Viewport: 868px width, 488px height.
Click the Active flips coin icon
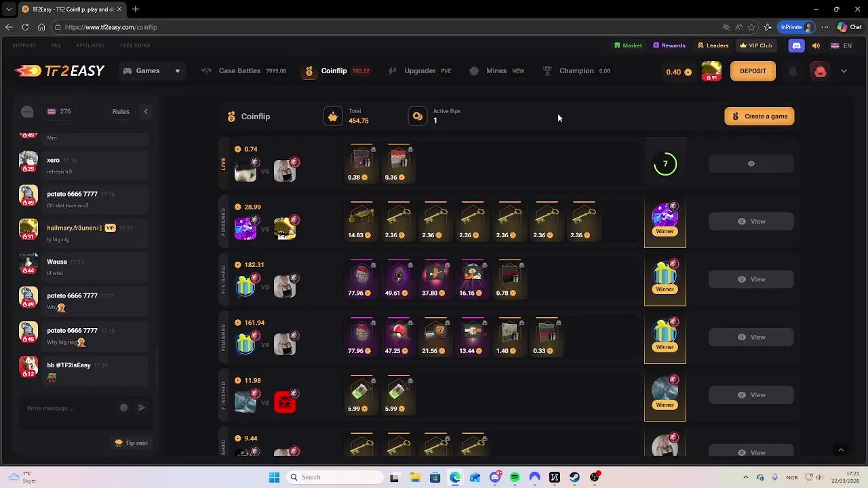coord(418,117)
